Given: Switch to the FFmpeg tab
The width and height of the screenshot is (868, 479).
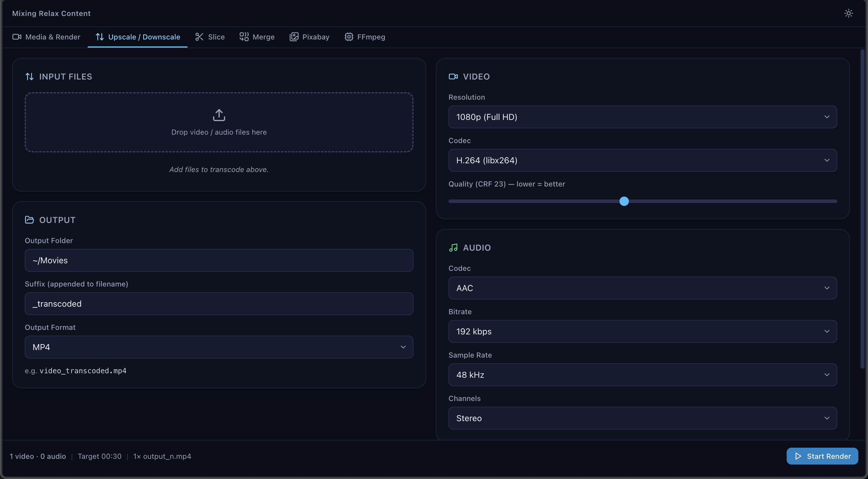Looking at the screenshot, I should [x=365, y=37].
